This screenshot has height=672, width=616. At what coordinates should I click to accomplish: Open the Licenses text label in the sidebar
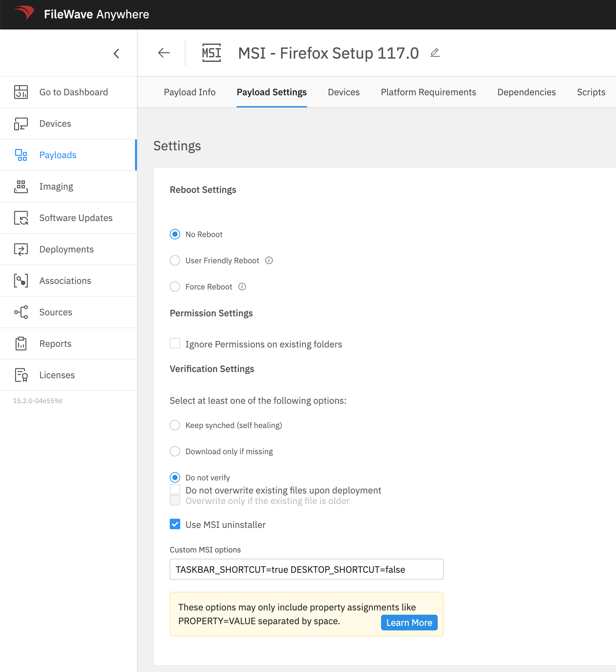point(57,375)
